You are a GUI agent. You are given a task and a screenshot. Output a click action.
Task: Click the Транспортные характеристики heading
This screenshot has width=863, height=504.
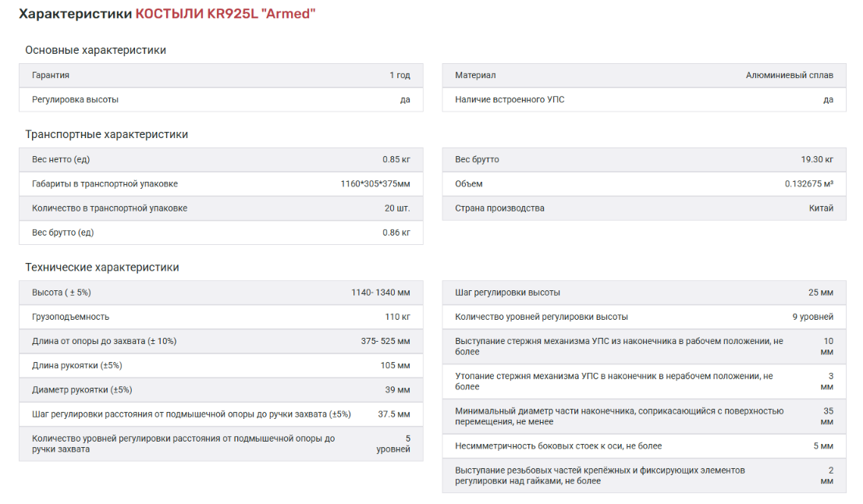106,134
